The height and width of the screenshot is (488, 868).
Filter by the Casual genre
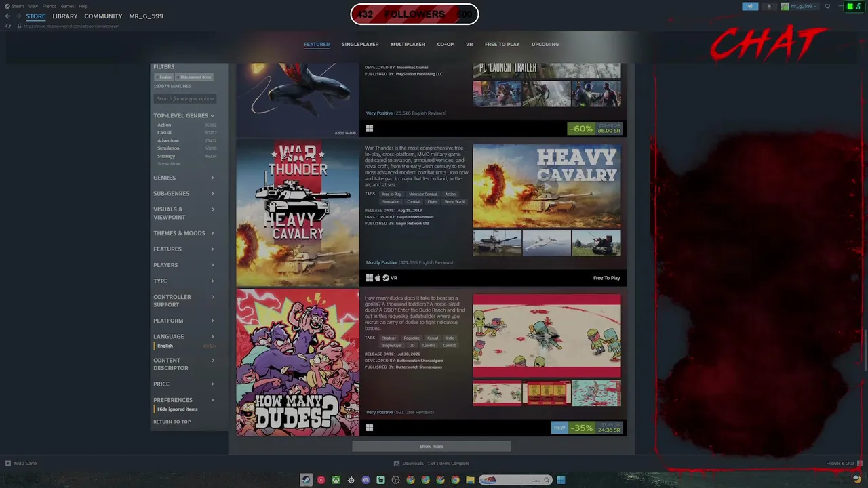coord(164,133)
